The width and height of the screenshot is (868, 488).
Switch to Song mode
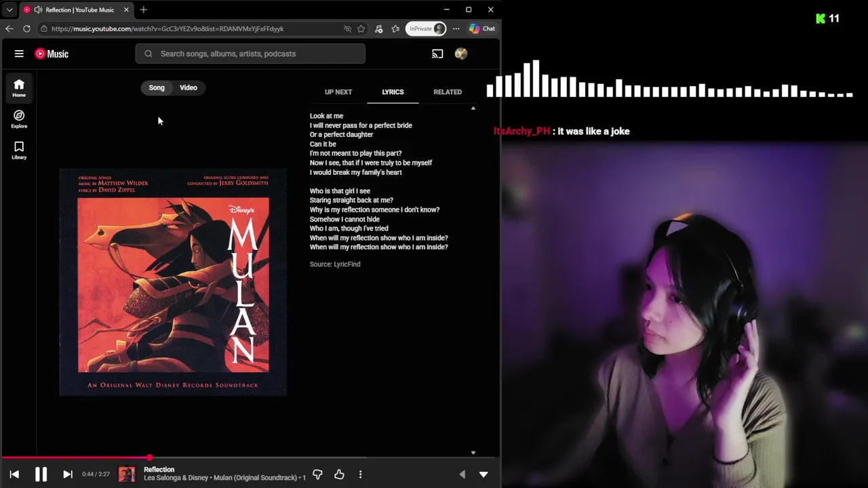pos(157,87)
